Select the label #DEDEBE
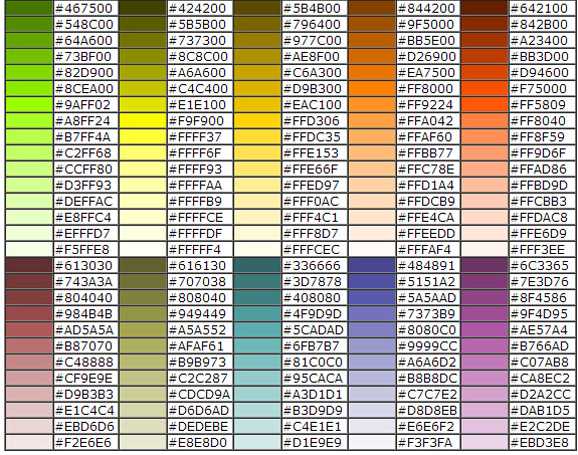Screen dimensions: 578x455 pyautogui.click(x=199, y=427)
